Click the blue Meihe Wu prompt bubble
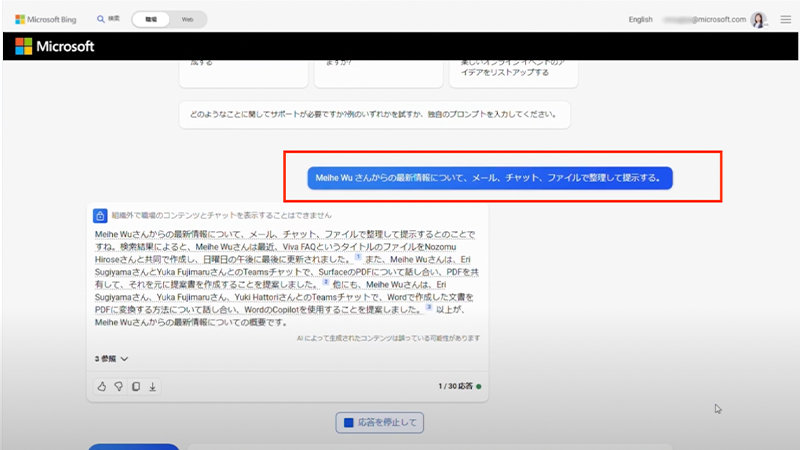Screen dimensions: 800x450 click(x=489, y=178)
